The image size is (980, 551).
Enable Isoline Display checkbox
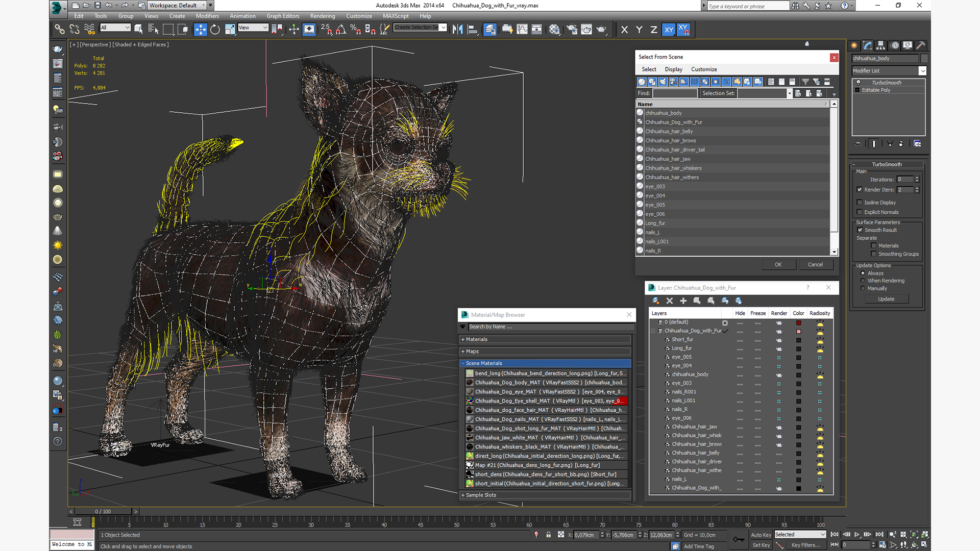(860, 203)
